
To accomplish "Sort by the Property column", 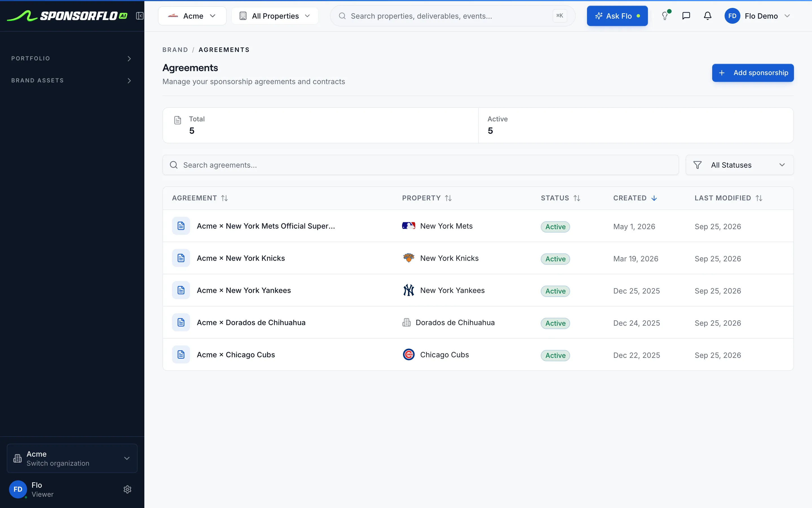I will [427, 198].
